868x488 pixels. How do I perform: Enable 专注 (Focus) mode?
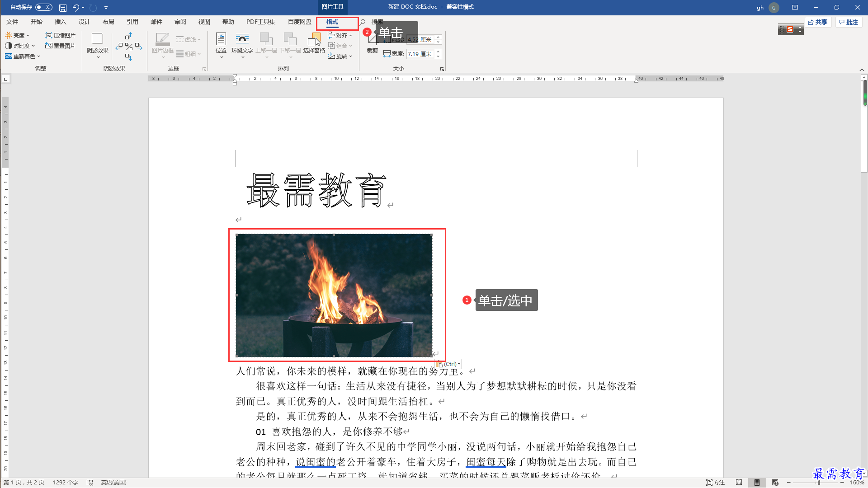point(716,483)
